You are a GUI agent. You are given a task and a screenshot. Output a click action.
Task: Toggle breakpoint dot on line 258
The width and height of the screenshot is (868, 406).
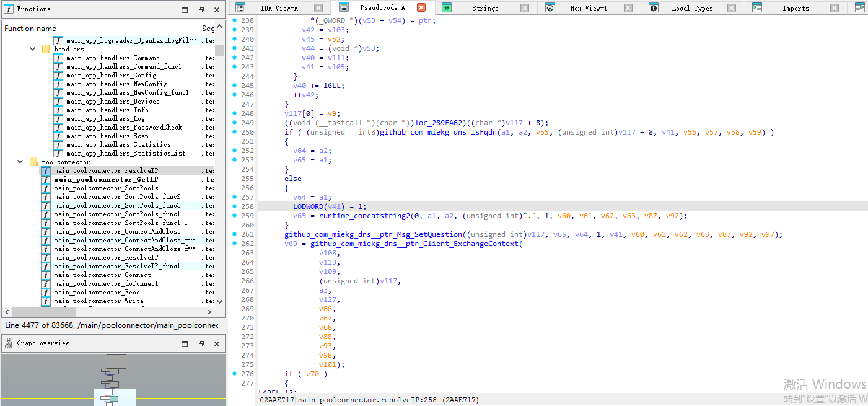(x=234, y=206)
